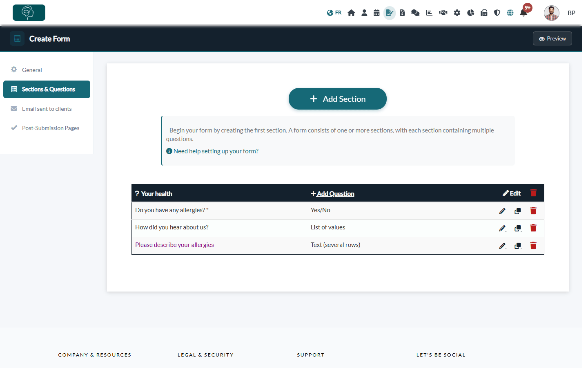Open Email sent to clients tab
This screenshot has width=588, height=368.
(x=47, y=109)
